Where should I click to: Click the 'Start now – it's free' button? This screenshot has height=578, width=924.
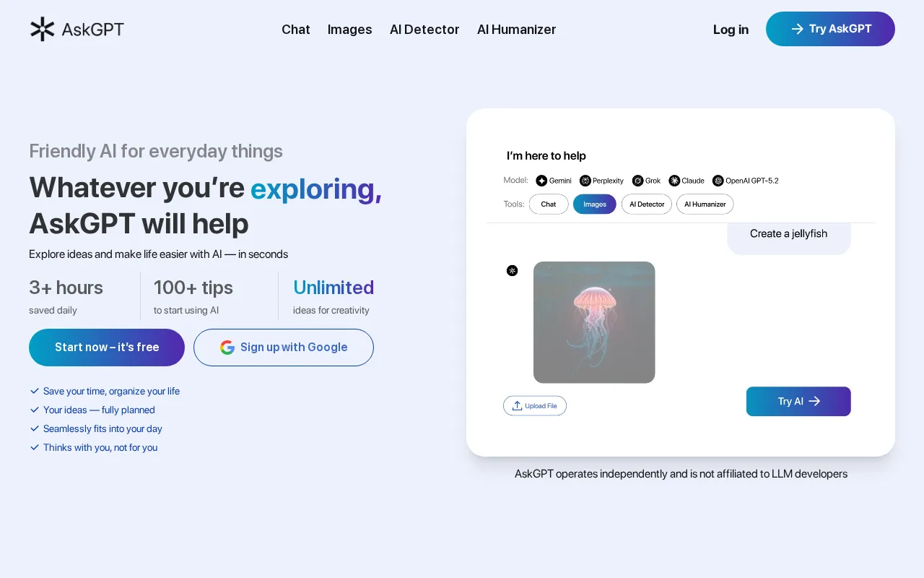click(x=107, y=348)
